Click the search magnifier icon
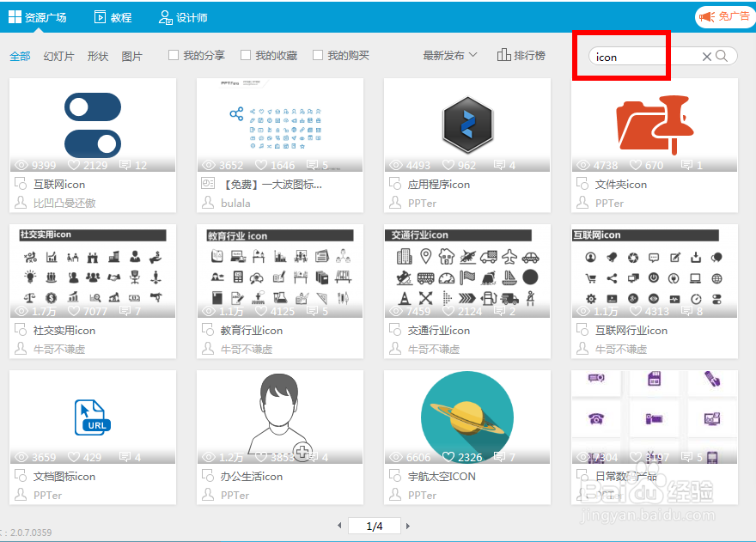This screenshot has height=542, width=756. [x=722, y=56]
